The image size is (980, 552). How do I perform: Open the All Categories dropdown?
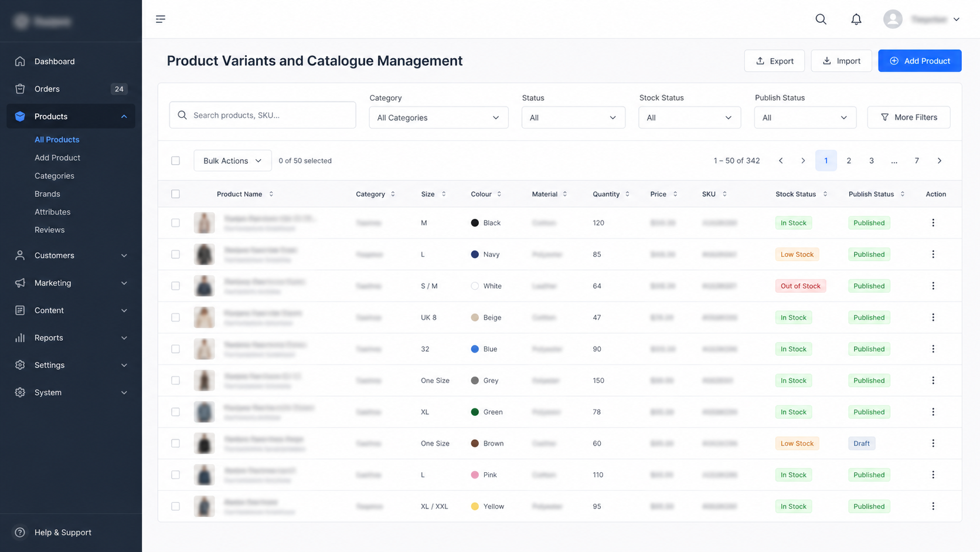pyautogui.click(x=438, y=117)
